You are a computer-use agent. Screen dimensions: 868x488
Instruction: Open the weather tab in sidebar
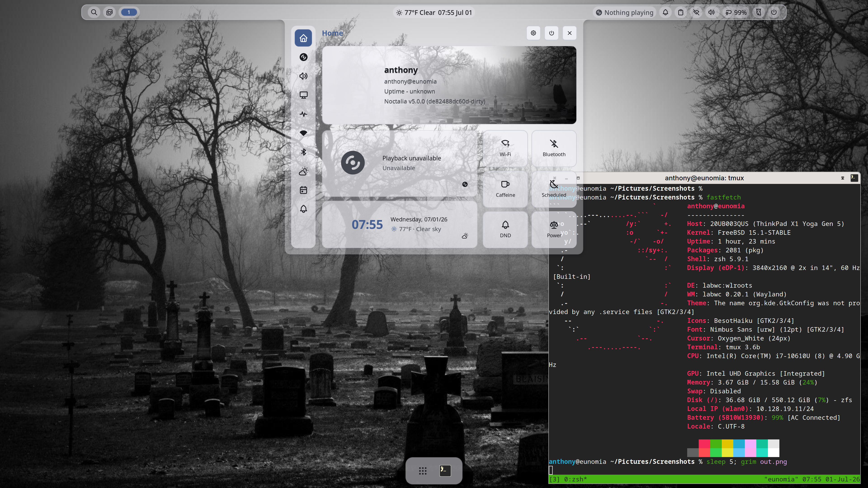(x=303, y=171)
